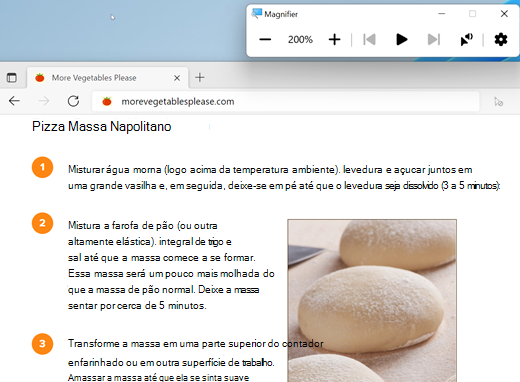Click the Magnifier app icon in title bar
The width and height of the screenshot is (520, 382).
(257, 14)
